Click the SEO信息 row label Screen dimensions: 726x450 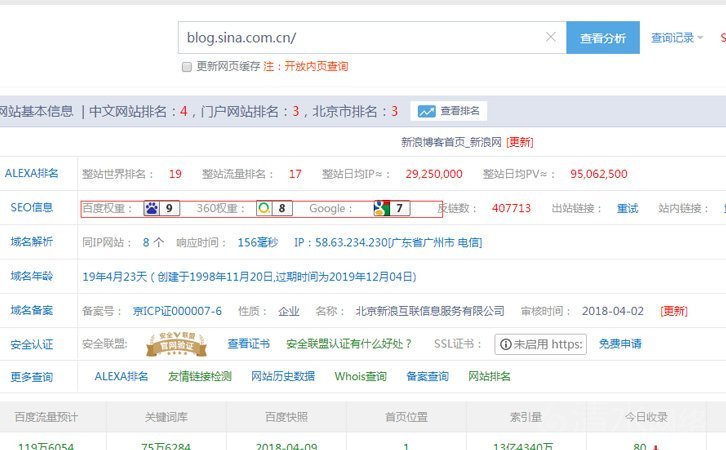(31, 207)
